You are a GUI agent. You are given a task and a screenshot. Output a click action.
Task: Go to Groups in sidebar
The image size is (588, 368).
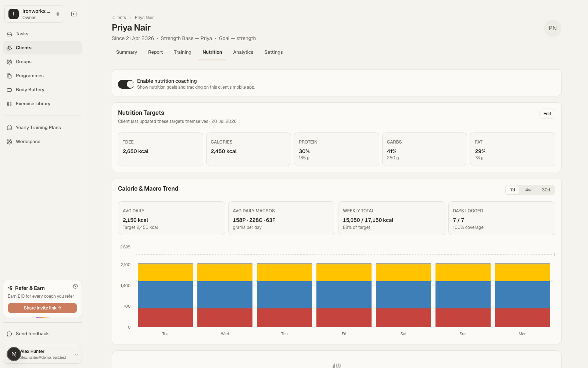42,62
